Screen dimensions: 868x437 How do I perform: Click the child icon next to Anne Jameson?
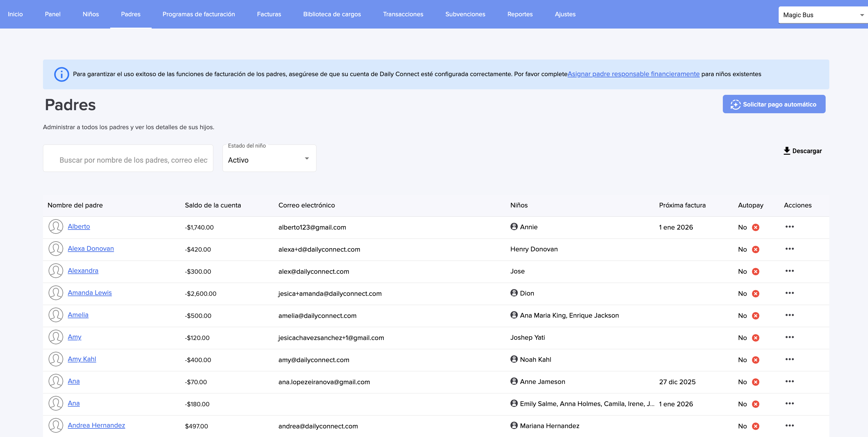point(514,381)
